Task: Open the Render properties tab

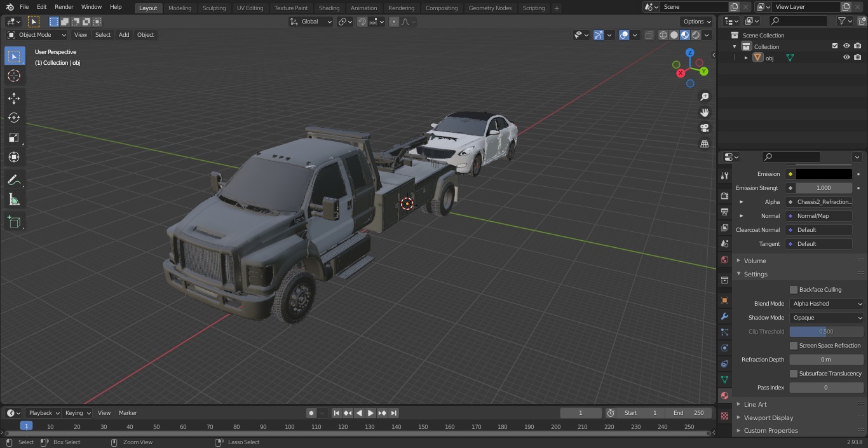Action: click(724, 196)
